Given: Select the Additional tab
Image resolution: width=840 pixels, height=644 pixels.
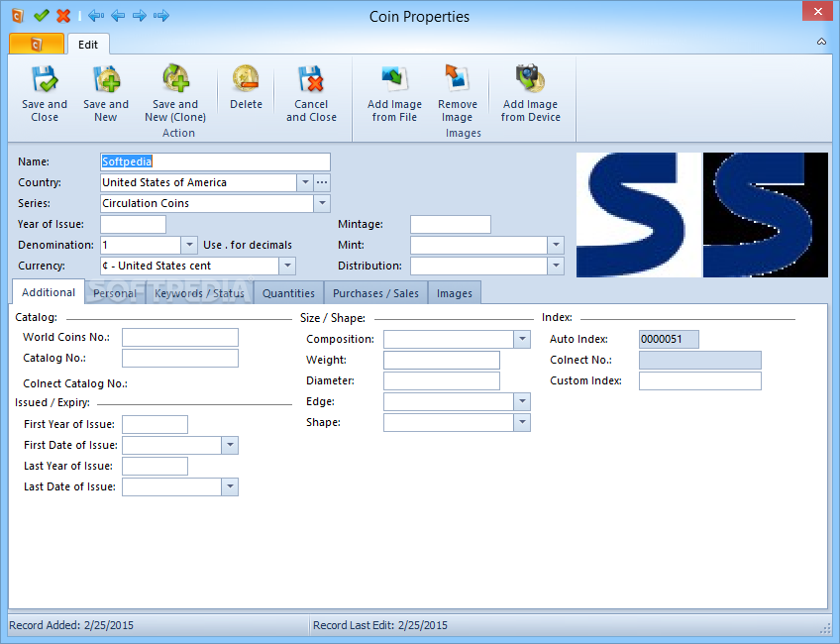Looking at the screenshot, I should tap(49, 292).
